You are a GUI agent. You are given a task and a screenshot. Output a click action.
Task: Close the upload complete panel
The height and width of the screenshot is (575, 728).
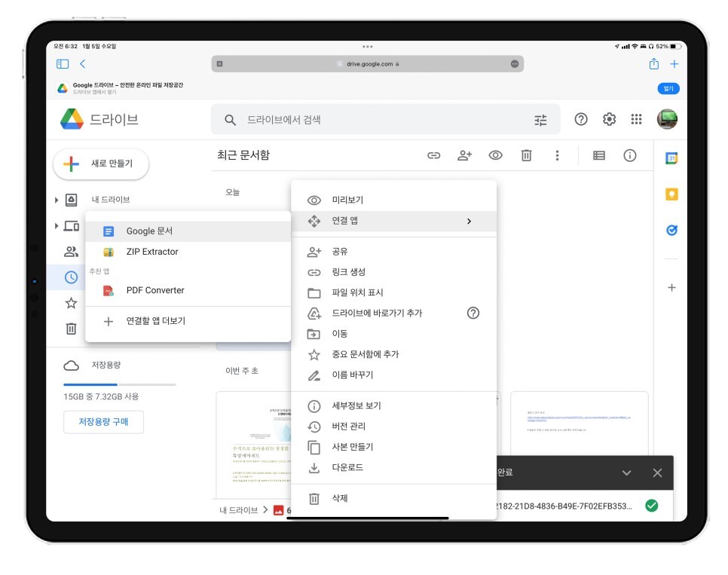(657, 473)
